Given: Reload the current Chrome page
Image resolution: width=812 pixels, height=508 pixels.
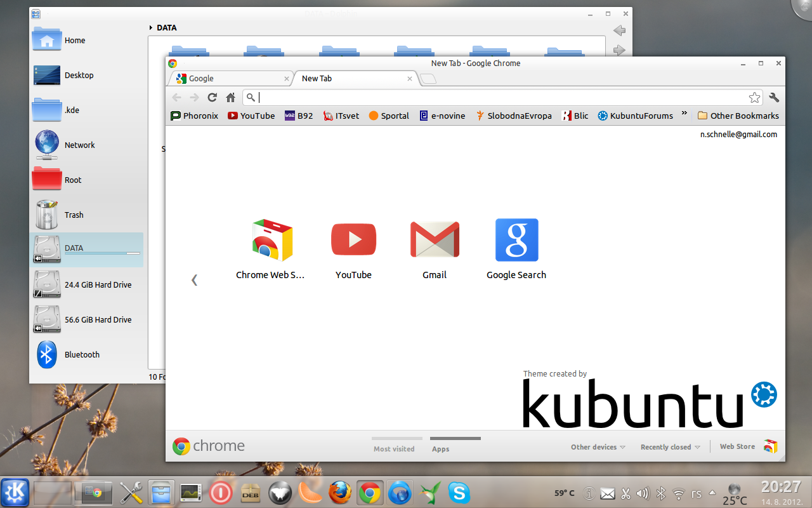Looking at the screenshot, I should coord(213,97).
